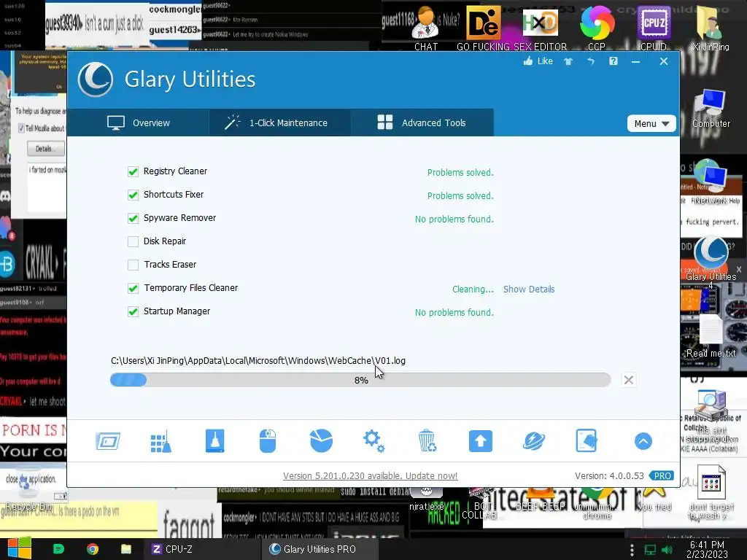Toggle the Spyware Remover checkbox

133,218
